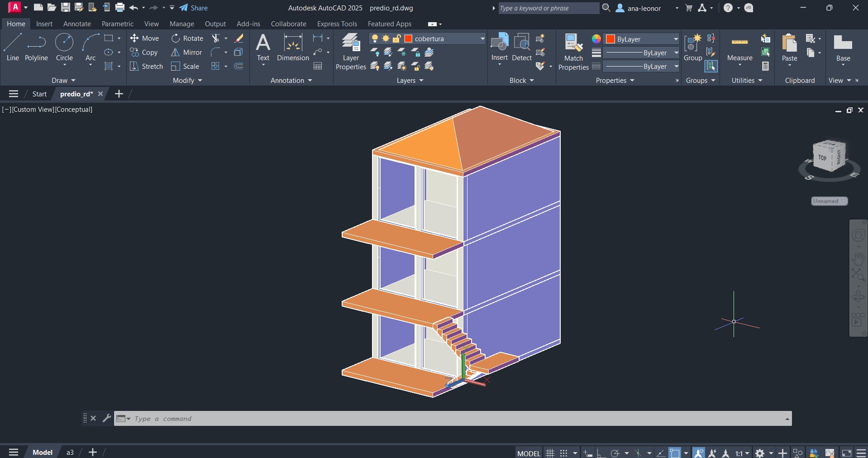Activate the Mirror tool in Modify
This screenshot has width=868, height=458.
click(186, 52)
